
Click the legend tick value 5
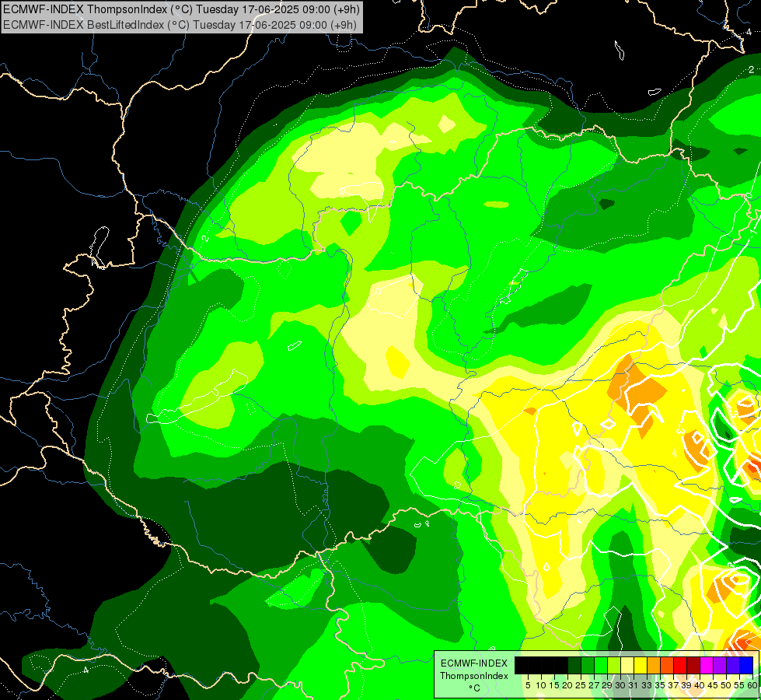click(528, 685)
